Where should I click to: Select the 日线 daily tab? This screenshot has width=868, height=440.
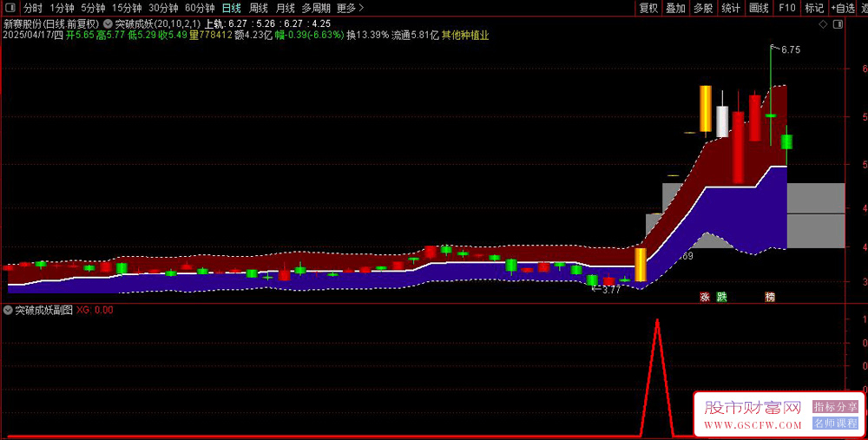[x=232, y=8]
